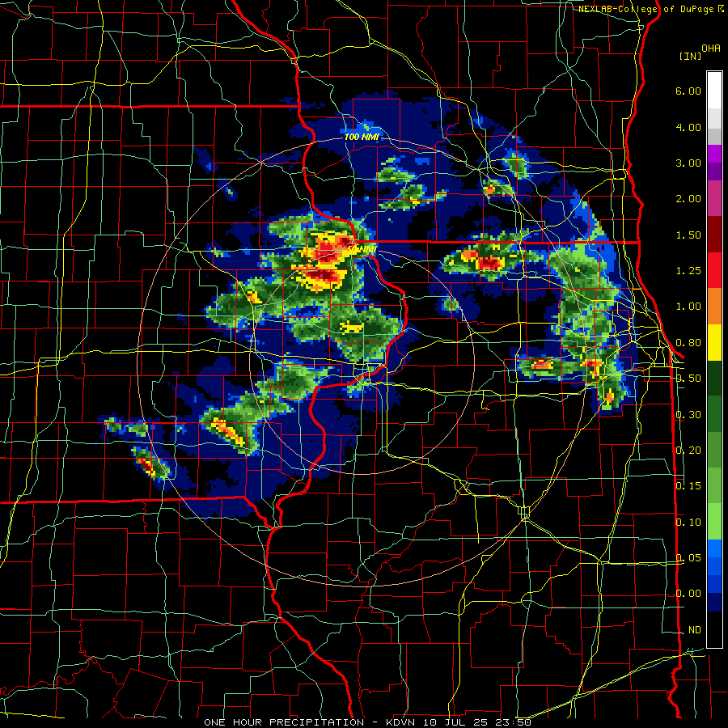Pick the light blue legend swatch
The width and height of the screenshot is (728, 728).
(x=714, y=548)
